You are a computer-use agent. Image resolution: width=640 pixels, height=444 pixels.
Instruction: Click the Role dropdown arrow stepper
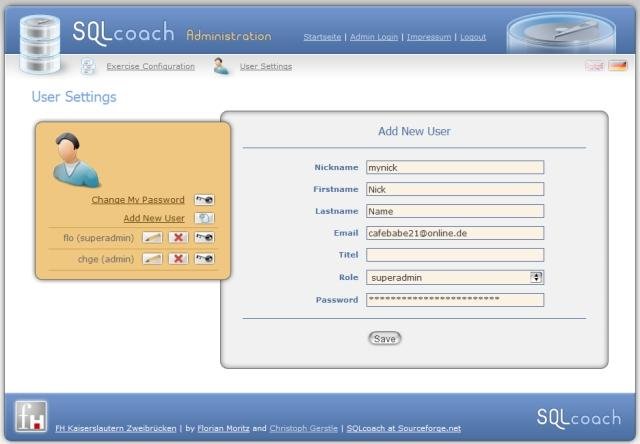[x=536, y=278]
